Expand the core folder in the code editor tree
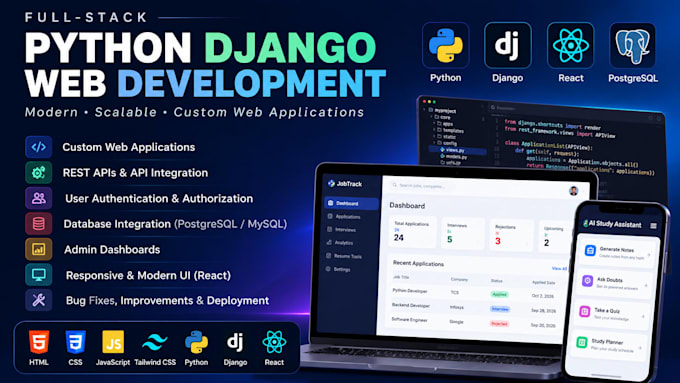 pyautogui.click(x=441, y=117)
